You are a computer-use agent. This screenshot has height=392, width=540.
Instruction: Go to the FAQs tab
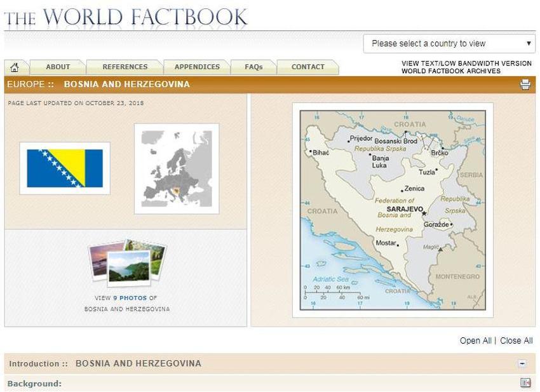pos(253,67)
